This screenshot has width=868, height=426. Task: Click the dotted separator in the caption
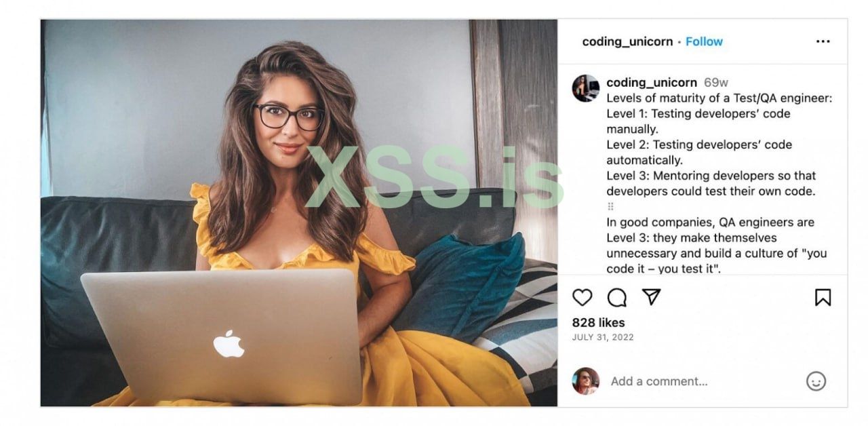[x=610, y=207]
